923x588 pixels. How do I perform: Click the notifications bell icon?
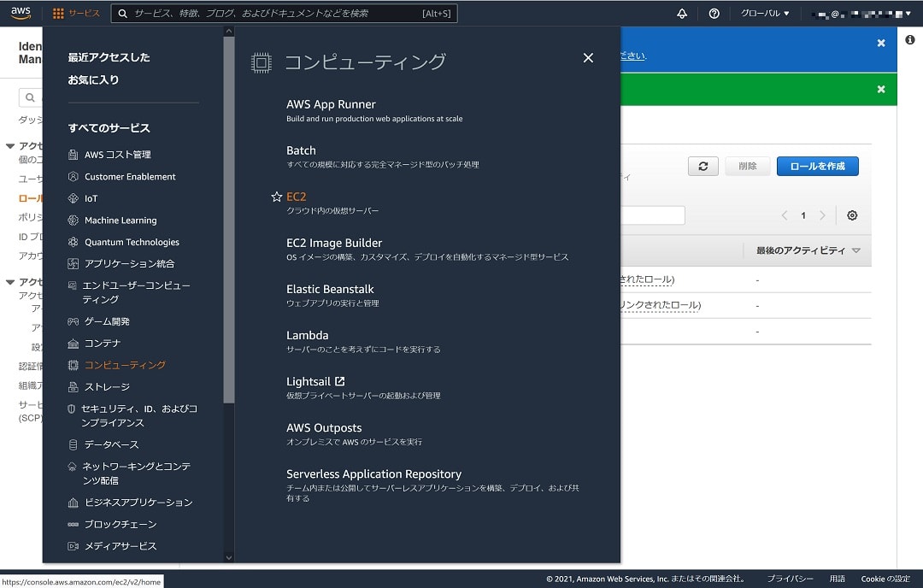pos(682,14)
